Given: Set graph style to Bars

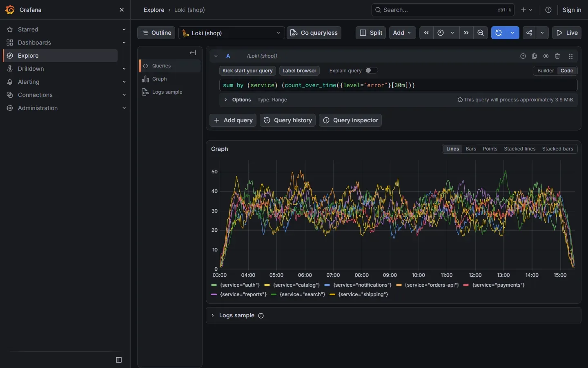Looking at the screenshot, I should 471,149.
